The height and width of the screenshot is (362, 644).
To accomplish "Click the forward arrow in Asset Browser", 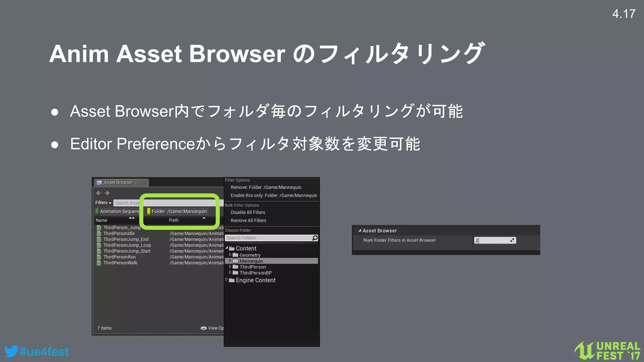I will coord(107,193).
